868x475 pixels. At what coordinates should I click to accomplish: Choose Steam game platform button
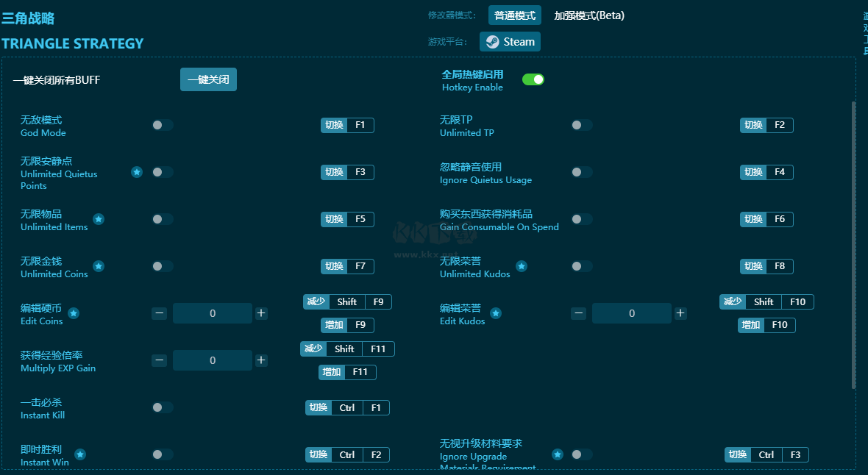(510, 41)
